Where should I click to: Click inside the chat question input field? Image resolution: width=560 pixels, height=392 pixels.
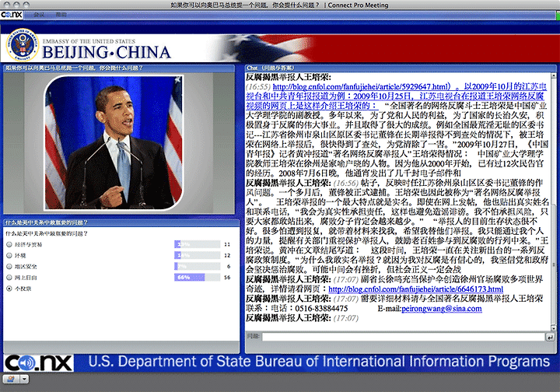pyautogui.click(x=403, y=337)
